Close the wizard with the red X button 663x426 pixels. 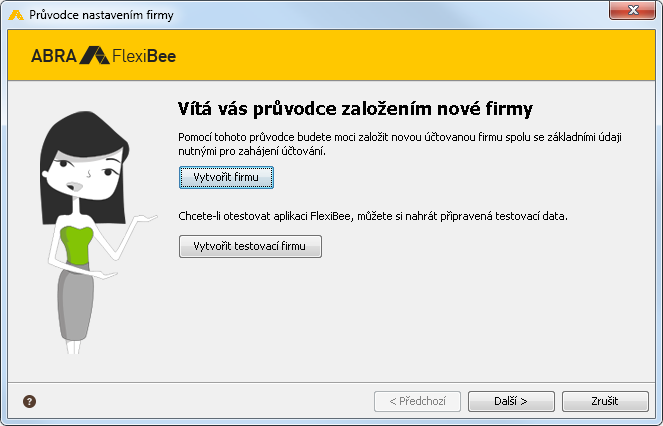[632, 10]
